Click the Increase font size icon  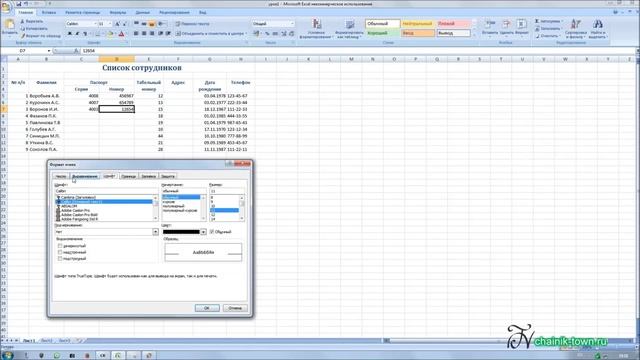118,24
